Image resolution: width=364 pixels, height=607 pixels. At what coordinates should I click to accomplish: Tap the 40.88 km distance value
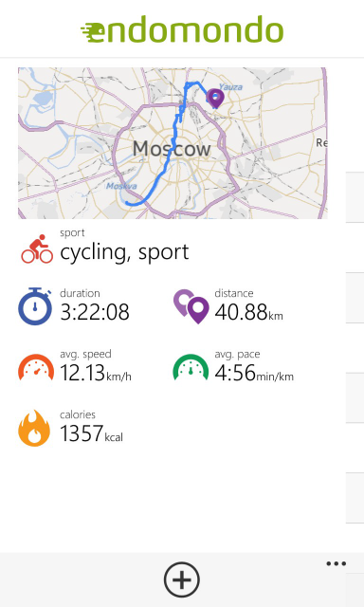click(248, 312)
